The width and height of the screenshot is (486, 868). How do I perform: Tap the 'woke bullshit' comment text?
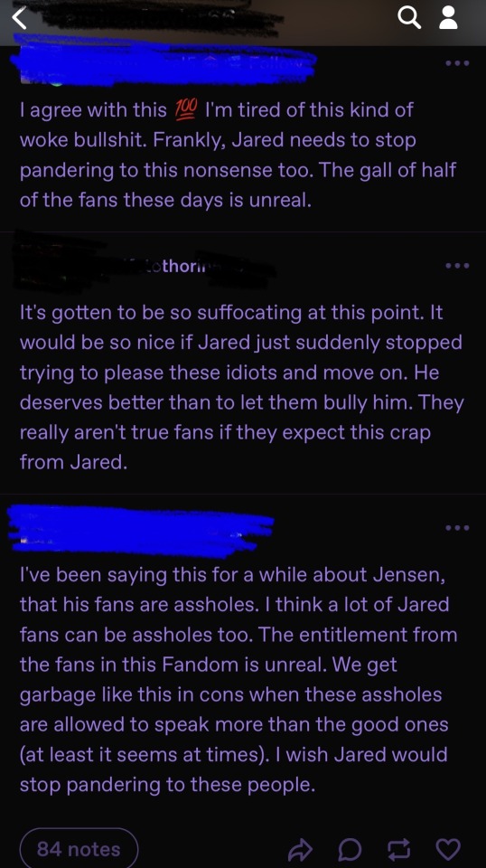(83, 140)
